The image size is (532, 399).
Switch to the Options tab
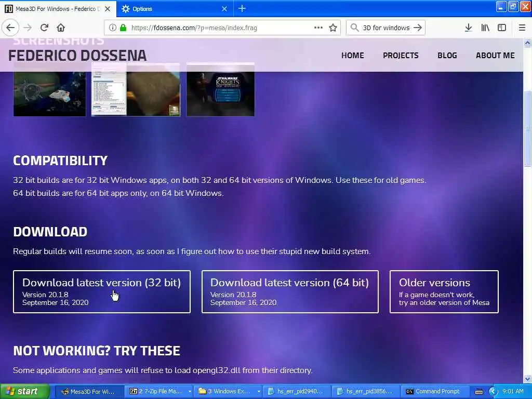click(x=175, y=9)
